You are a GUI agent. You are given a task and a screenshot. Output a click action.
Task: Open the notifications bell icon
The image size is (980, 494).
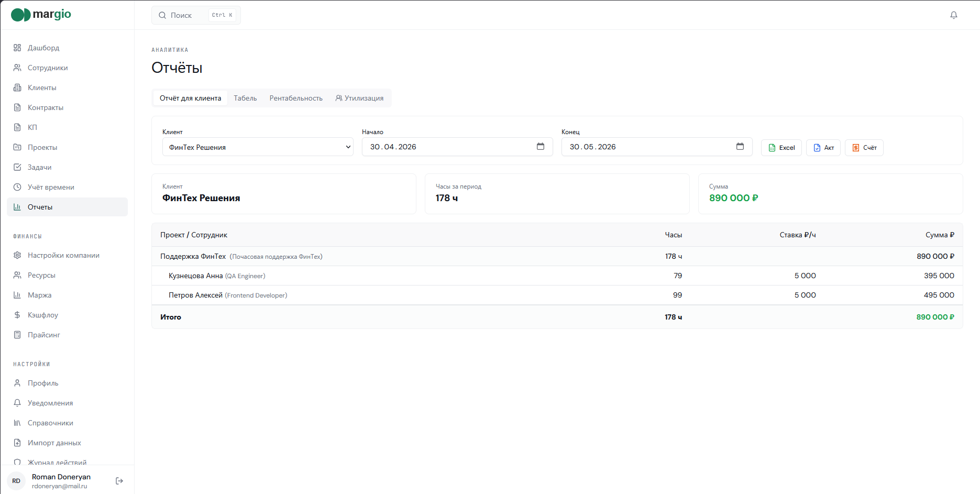tap(953, 15)
